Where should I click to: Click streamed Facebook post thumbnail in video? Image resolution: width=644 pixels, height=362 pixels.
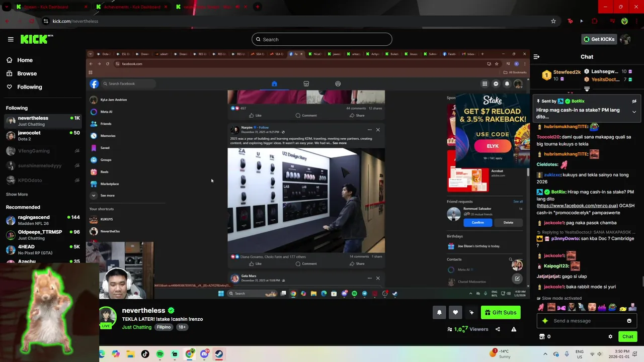coord(306,200)
